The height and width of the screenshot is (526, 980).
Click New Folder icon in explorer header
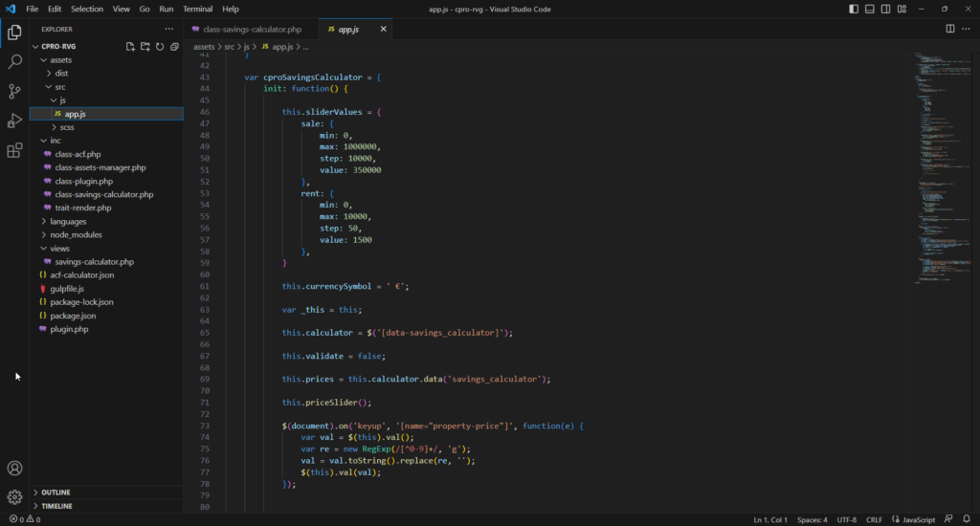tap(145, 47)
